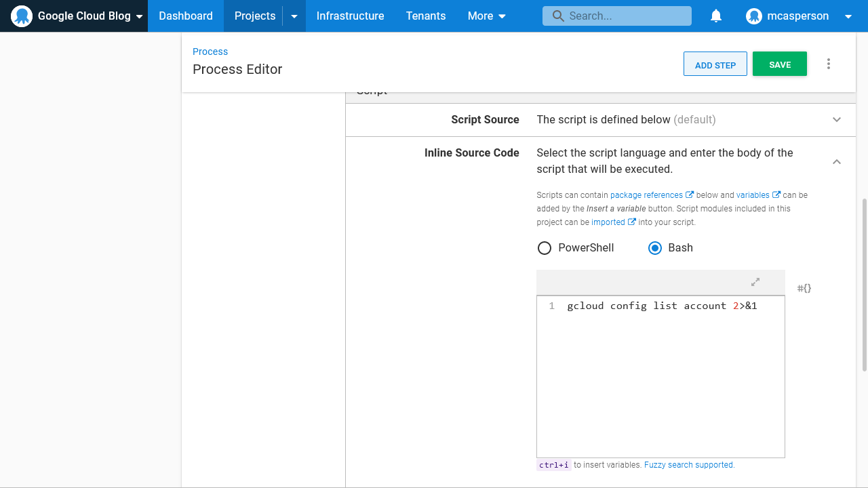Open the Tenants section

426,16
